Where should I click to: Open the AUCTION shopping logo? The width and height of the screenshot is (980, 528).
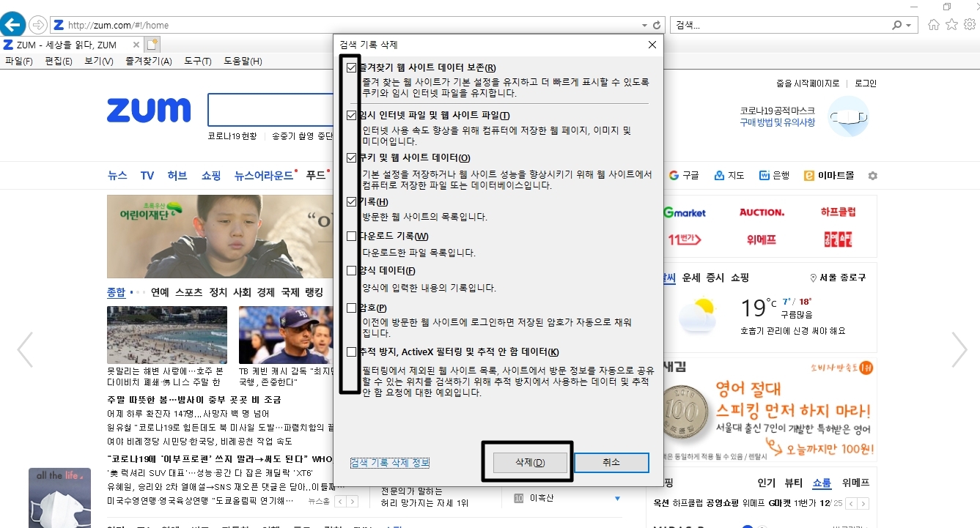(762, 212)
